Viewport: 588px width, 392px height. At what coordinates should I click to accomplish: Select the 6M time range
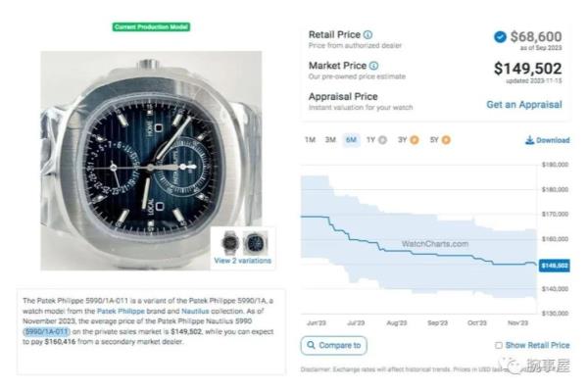[x=351, y=140]
